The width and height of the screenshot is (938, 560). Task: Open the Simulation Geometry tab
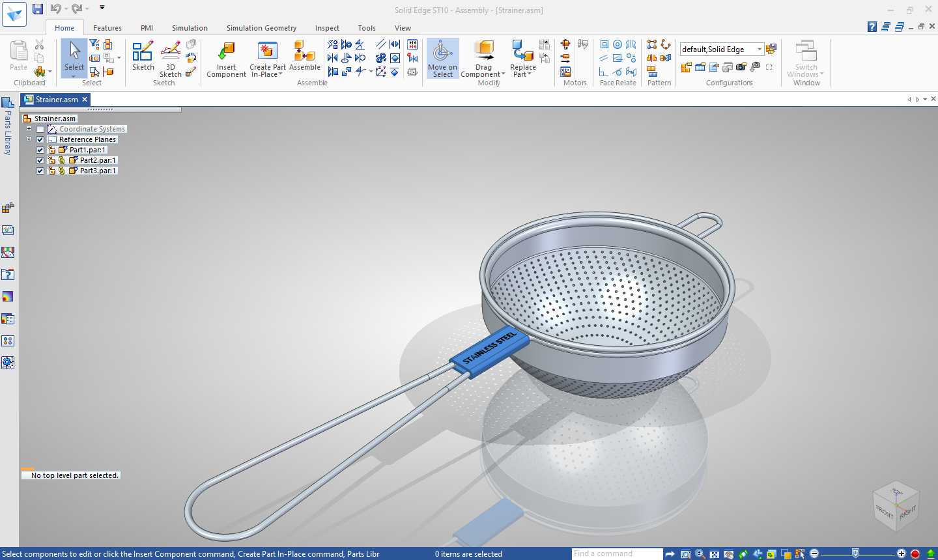tap(261, 28)
